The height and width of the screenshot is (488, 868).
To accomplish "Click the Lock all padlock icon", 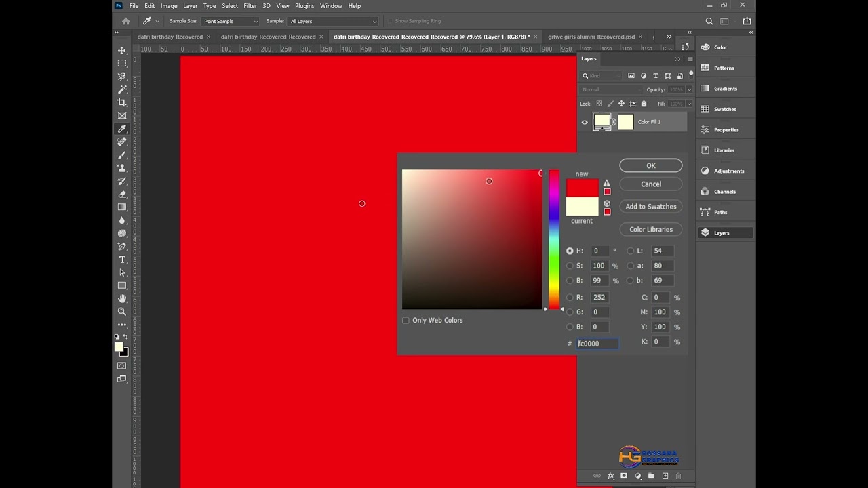I will [x=644, y=104].
